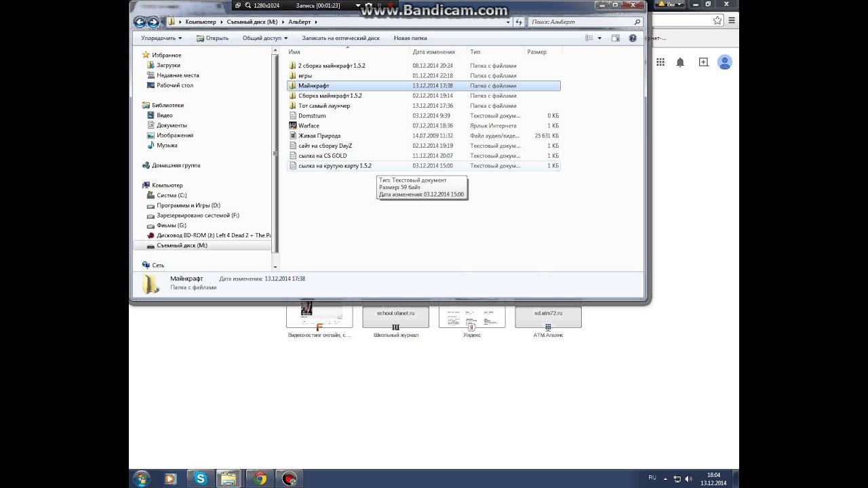
Task: Open the Изображения library
Action: [175, 136]
